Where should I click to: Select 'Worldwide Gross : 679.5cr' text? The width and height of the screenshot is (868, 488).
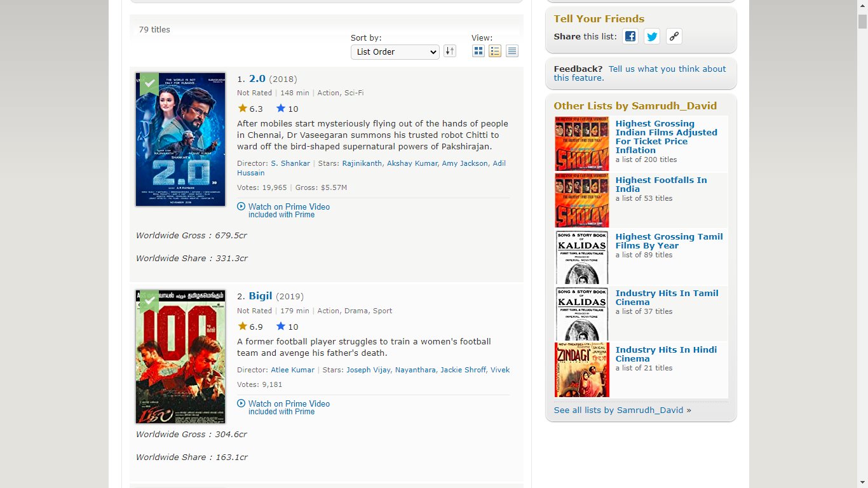pyautogui.click(x=191, y=236)
